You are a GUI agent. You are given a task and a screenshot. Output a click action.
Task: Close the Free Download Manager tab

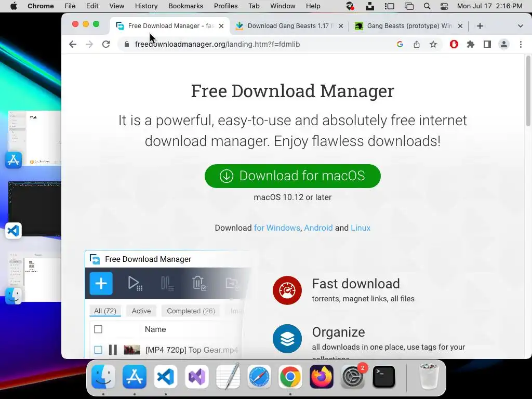pos(221,26)
